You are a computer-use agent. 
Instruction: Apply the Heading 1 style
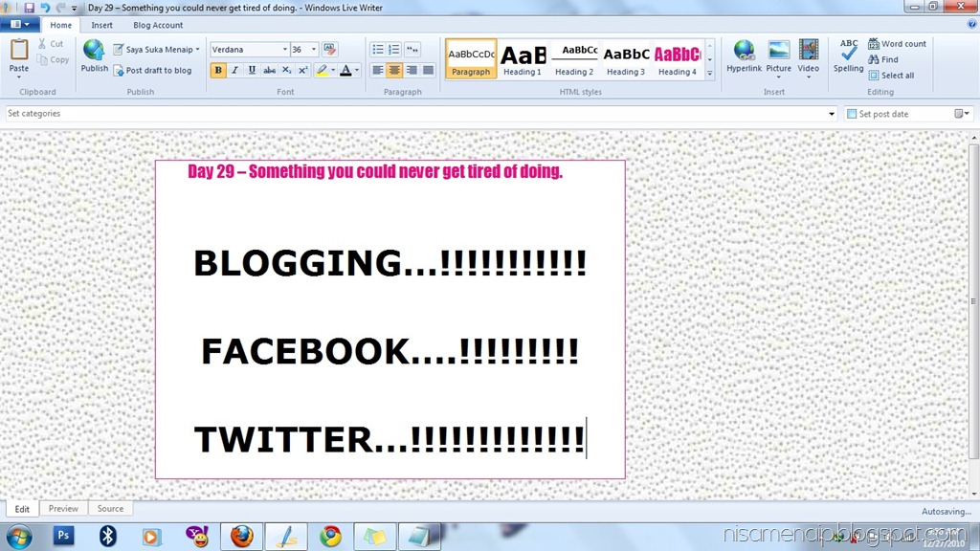(x=523, y=58)
